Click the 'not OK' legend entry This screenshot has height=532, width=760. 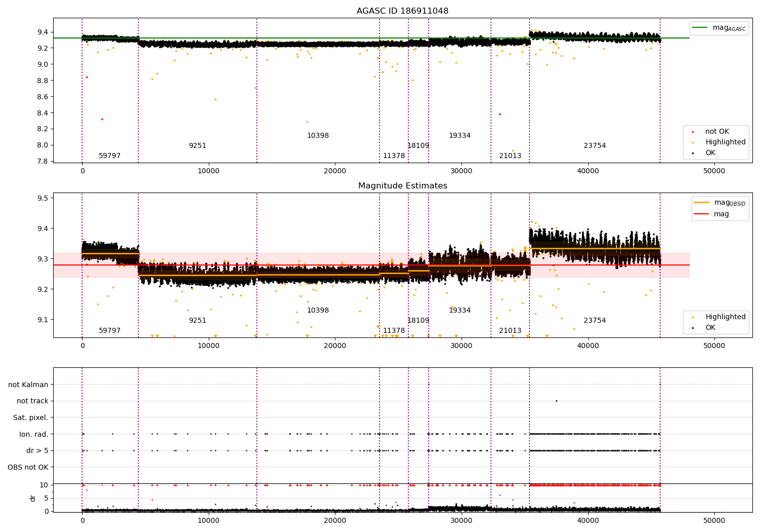pyautogui.click(x=717, y=131)
